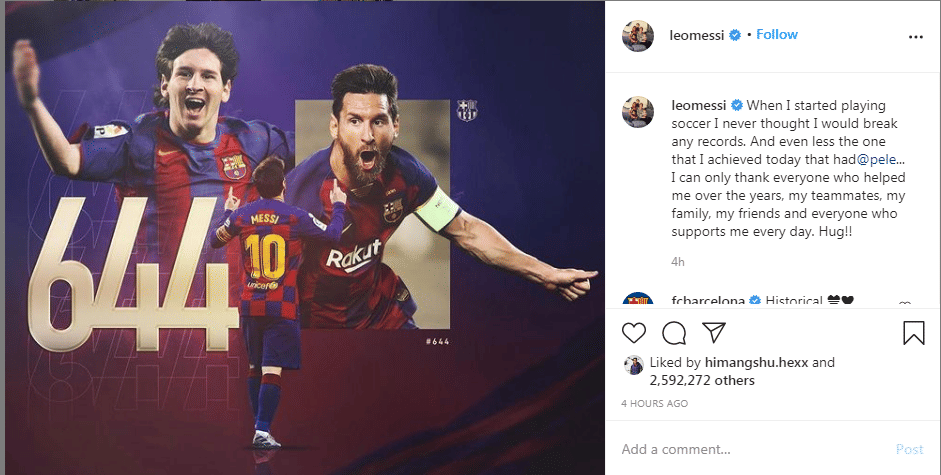Click the Post comment button

point(909,449)
